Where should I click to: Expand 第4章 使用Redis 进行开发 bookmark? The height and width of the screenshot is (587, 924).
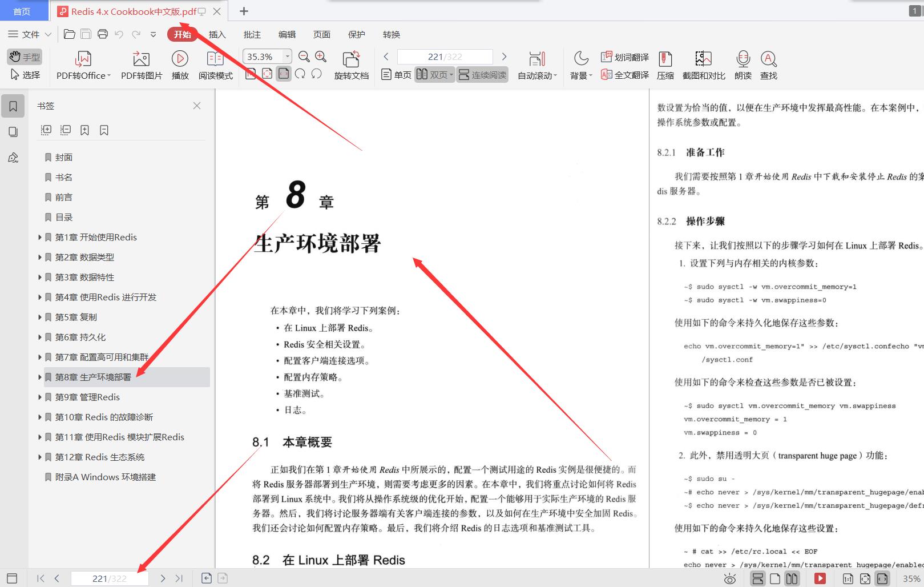point(40,297)
